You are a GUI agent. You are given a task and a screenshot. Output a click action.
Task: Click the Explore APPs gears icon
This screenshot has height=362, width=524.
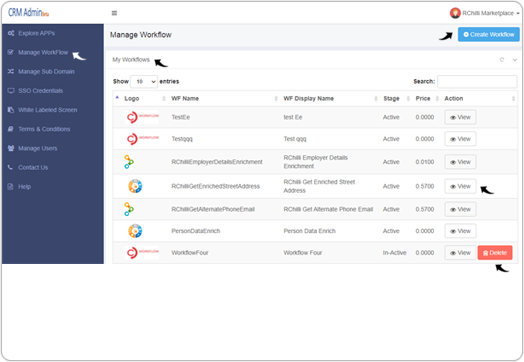pos(11,33)
